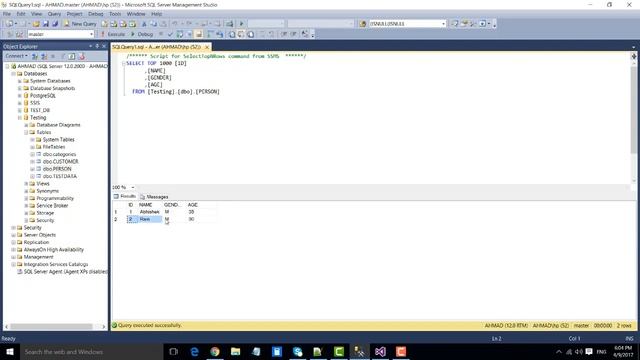Open the Help menu
The height and width of the screenshot is (360, 640).
pyautogui.click(x=157, y=14)
